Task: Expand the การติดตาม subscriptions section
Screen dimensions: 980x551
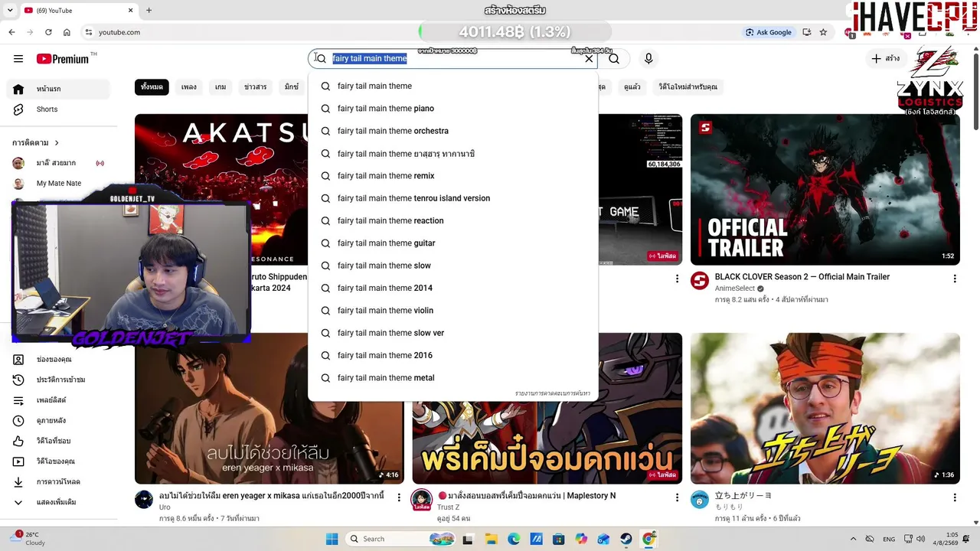Action: (36, 142)
